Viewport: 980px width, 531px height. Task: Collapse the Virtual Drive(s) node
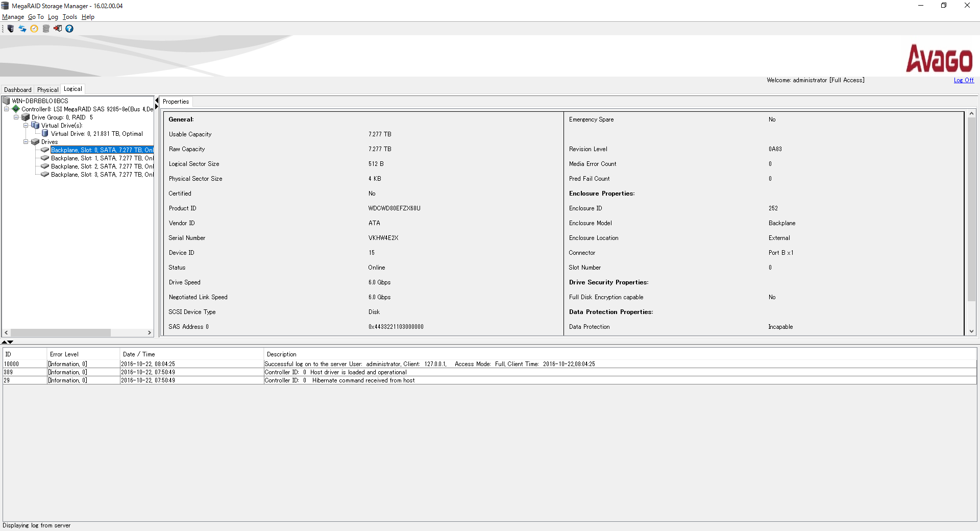[x=26, y=125]
